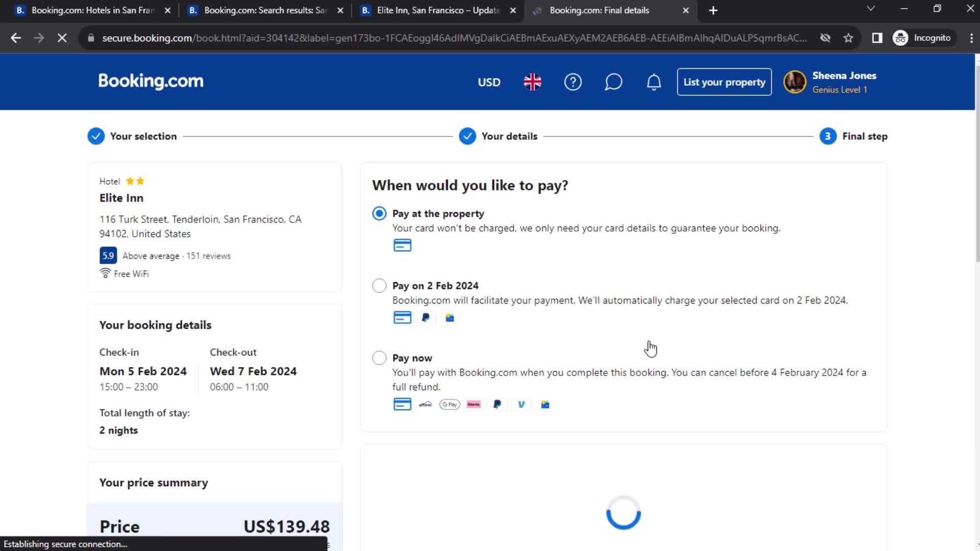
Task: Click the Your selection completed step
Action: click(x=132, y=136)
